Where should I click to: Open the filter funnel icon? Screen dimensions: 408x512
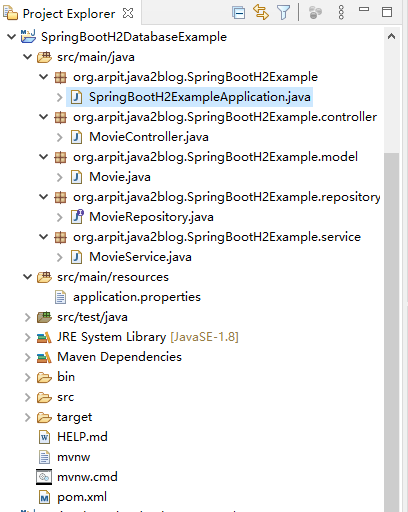[x=283, y=13]
